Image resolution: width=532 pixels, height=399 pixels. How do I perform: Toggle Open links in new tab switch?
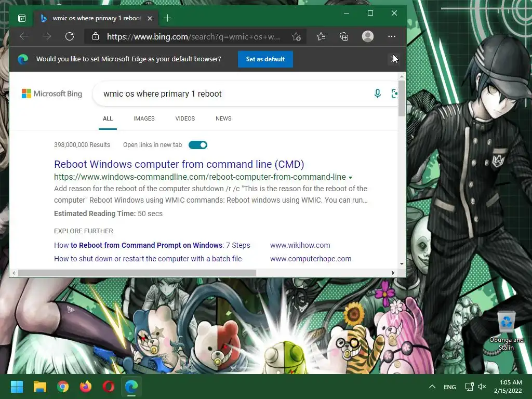point(198,145)
